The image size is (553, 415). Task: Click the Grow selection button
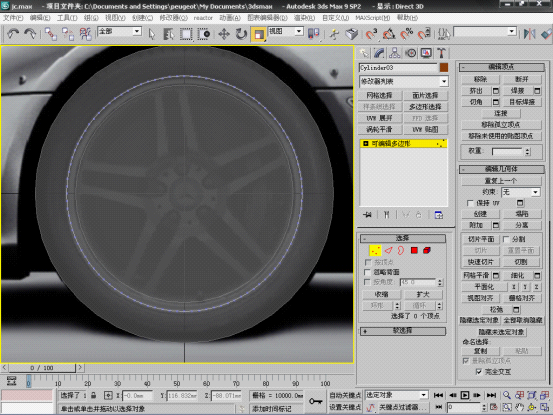[x=423, y=294]
